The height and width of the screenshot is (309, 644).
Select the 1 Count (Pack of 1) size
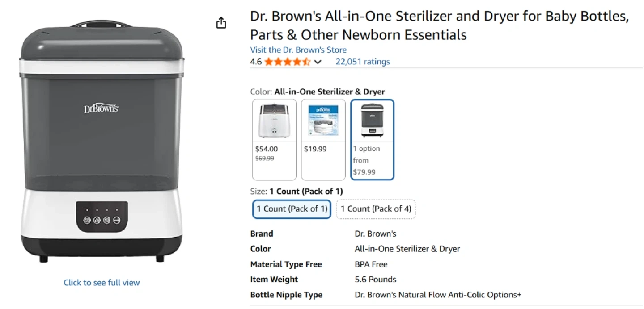[x=292, y=209]
